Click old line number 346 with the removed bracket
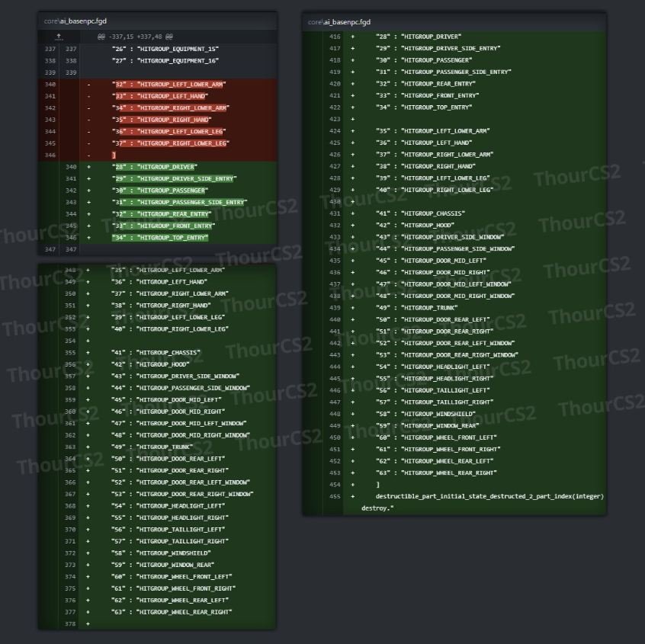Screen dimensions: 645x644 [50, 155]
